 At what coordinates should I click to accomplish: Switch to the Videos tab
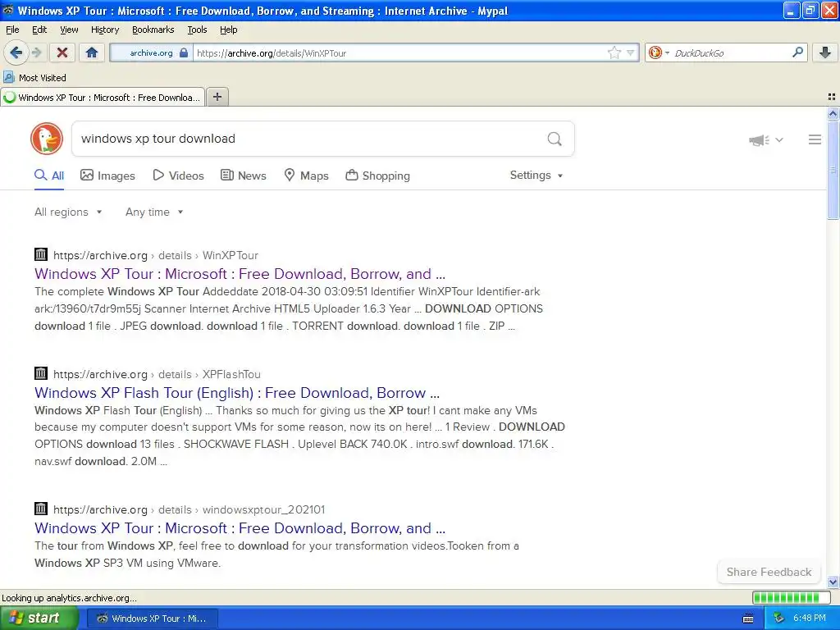coord(178,176)
